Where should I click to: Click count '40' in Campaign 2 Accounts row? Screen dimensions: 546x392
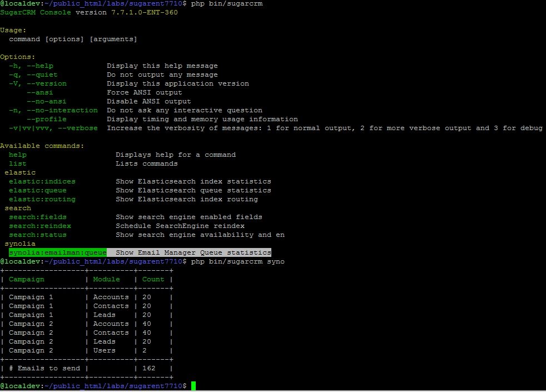click(147, 324)
